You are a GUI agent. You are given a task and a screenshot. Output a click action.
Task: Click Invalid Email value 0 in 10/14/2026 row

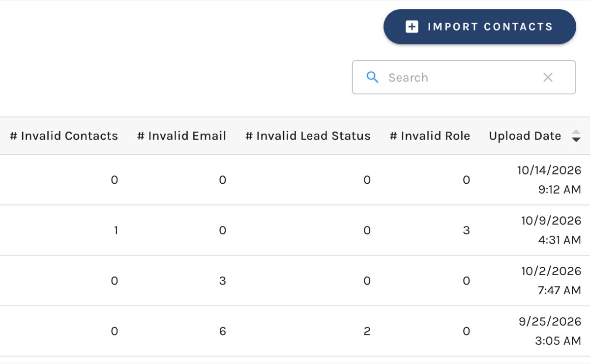coord(223,180)
